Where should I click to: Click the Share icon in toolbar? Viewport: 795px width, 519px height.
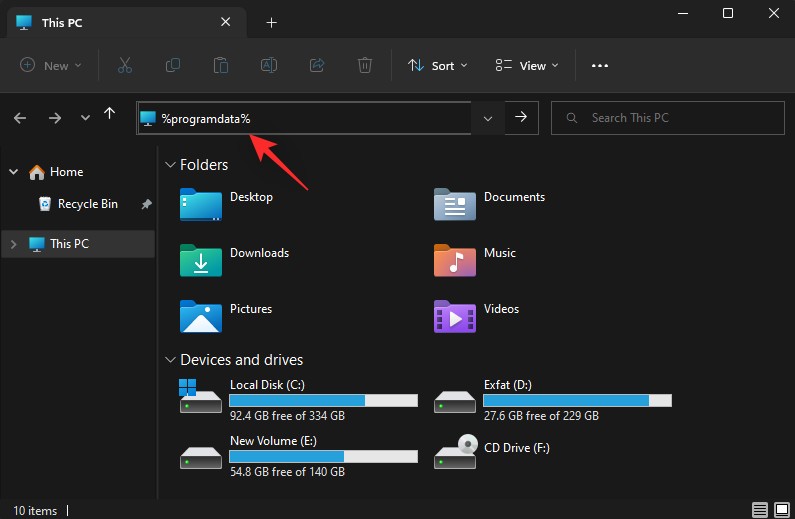(x=317, y=65)
